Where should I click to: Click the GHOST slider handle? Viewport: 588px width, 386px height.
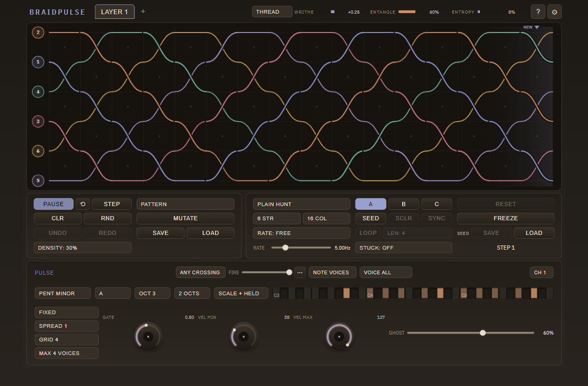482,333
